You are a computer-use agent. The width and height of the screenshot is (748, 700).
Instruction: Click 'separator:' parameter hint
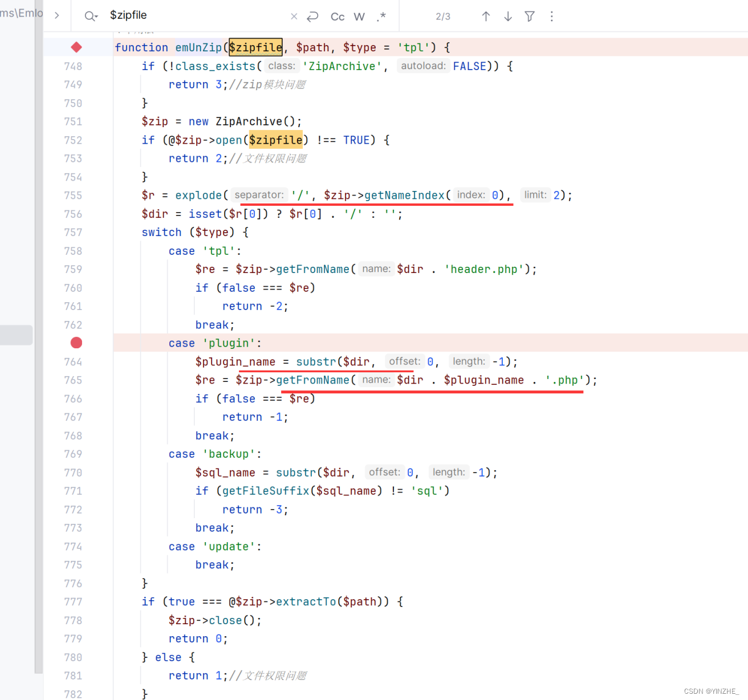click(x=259, y=195)
